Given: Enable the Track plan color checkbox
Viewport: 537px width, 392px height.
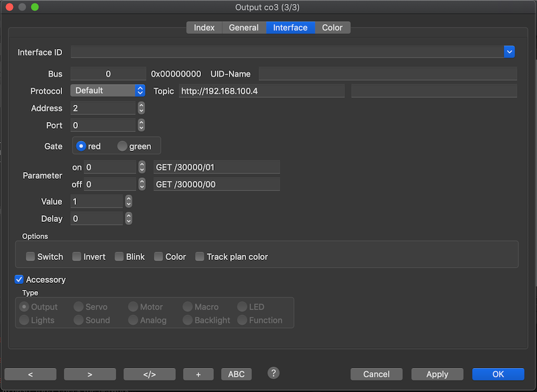Looking at the screenshot, I should [200, 257].
